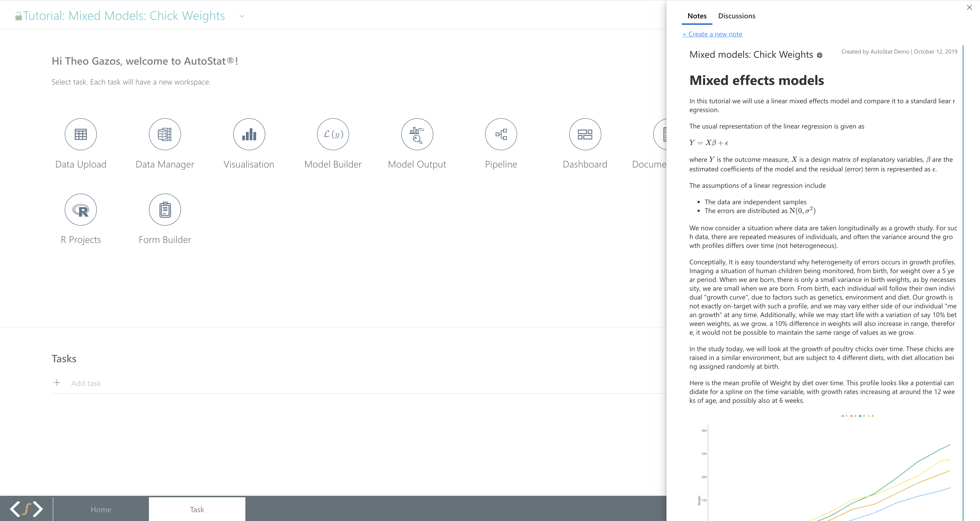Click the Tasks section heading
Screen dimensions: 980x521
pos(64,359)
